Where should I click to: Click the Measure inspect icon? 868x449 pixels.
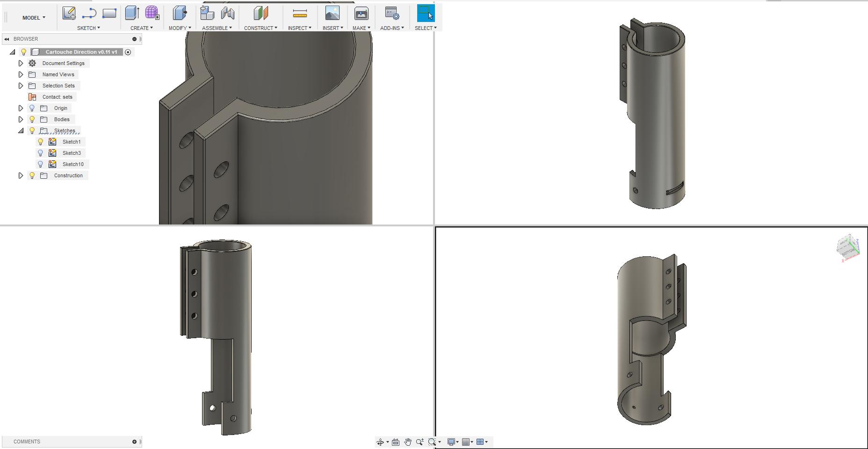(300, 13)
